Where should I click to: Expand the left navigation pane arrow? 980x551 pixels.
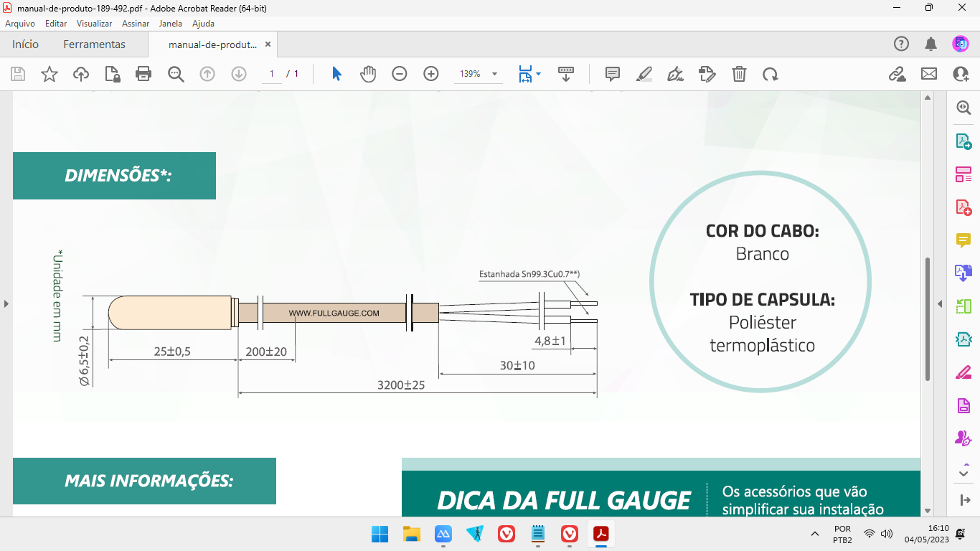tap(6, 304)
